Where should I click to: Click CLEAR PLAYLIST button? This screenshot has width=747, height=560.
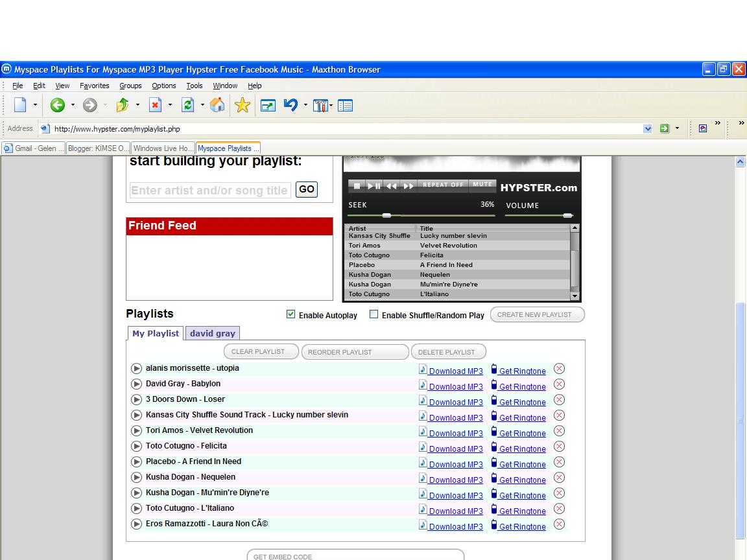point(261,352)
